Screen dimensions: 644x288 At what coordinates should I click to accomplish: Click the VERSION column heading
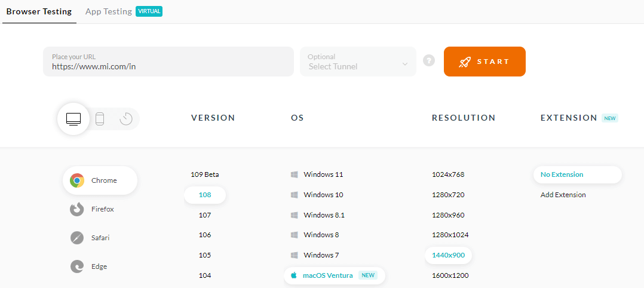[x=213, y=118]
